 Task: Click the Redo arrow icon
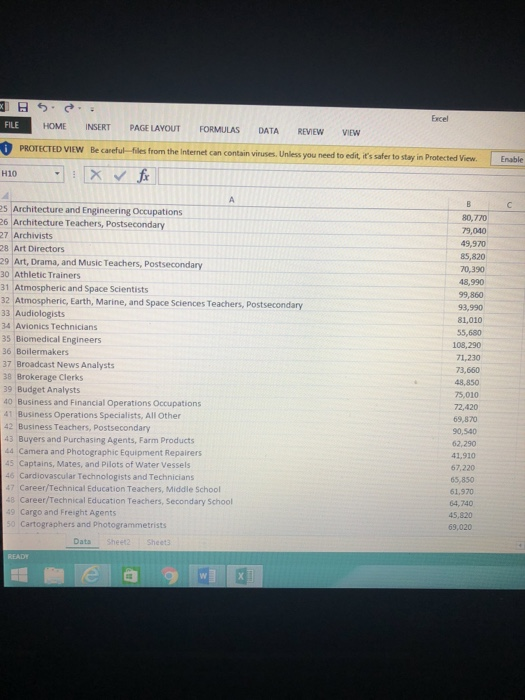click(x=69, y=108)
